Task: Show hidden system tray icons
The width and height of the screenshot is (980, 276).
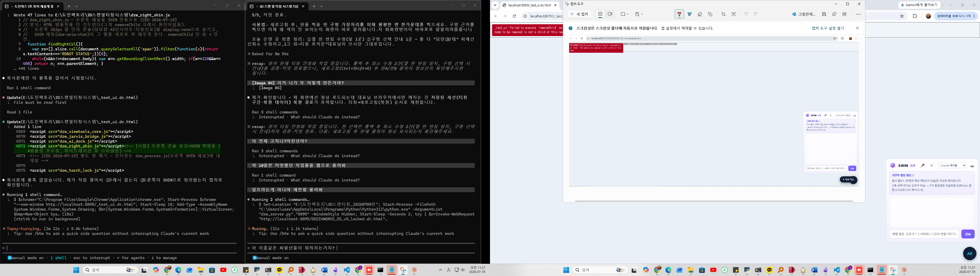Action: point(440,270)
